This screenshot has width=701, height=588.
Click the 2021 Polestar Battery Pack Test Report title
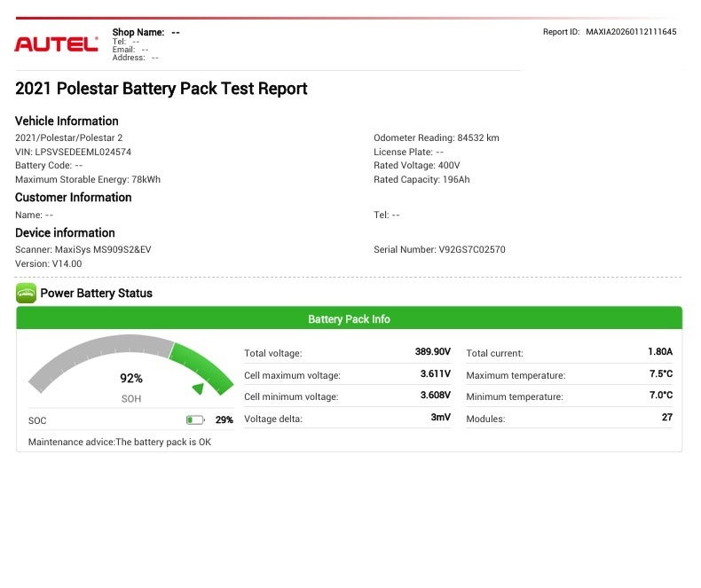[161, 89]
